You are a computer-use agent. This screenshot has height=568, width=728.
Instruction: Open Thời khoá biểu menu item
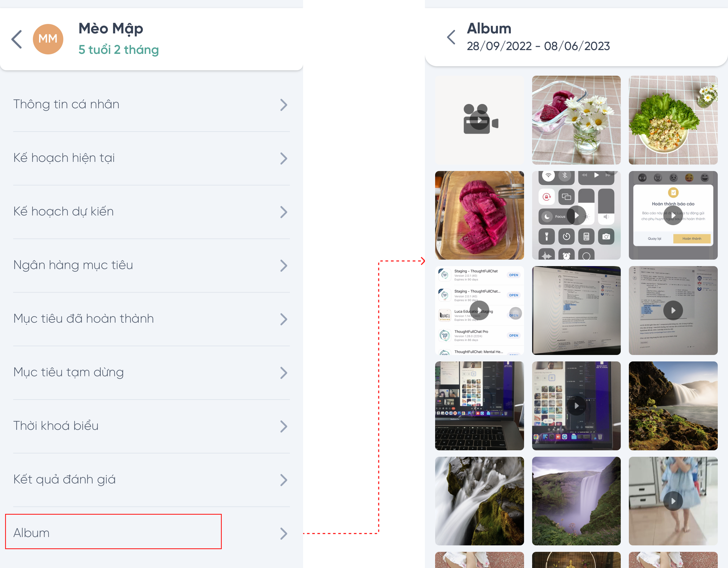(151, 426)
